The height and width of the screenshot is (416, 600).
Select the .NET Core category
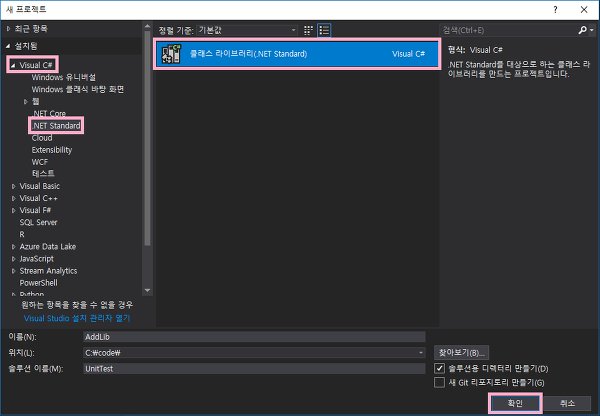[49, 114]
